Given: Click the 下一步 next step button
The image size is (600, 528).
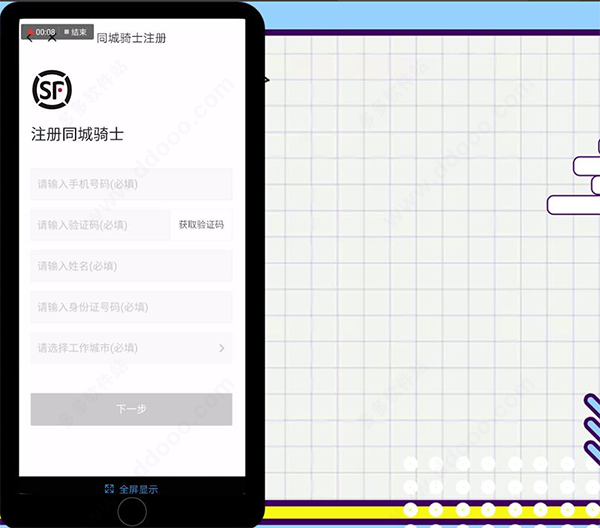Looking at the screenshot, I should tap(131, 409).
